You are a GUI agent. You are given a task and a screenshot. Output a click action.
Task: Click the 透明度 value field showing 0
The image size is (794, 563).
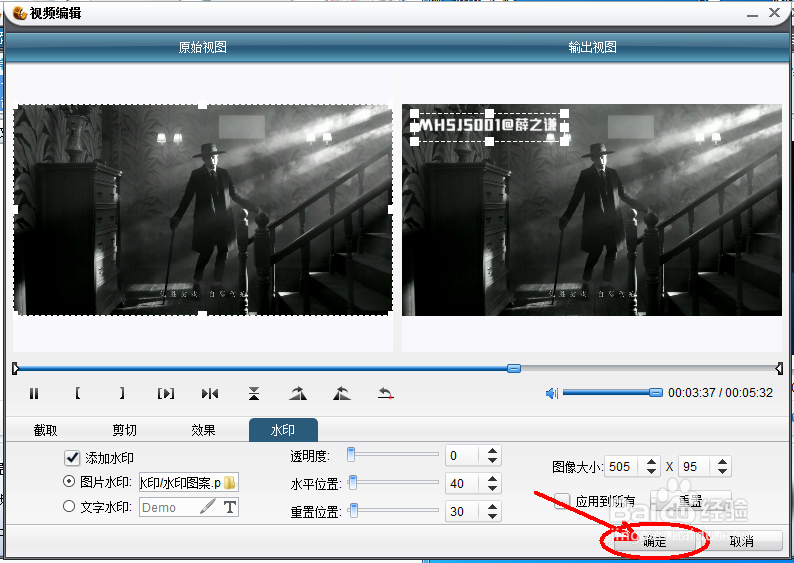coord(462,456)
